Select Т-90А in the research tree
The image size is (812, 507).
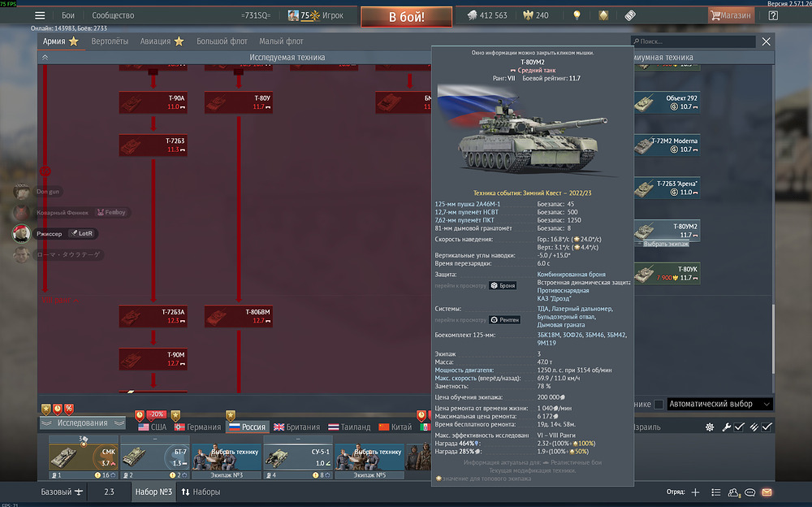[153, 102]
